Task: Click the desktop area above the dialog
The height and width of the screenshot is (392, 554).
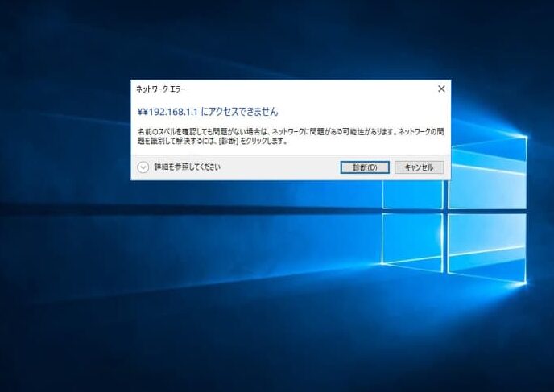Action: pyautogui.click(x=282, y=40)
